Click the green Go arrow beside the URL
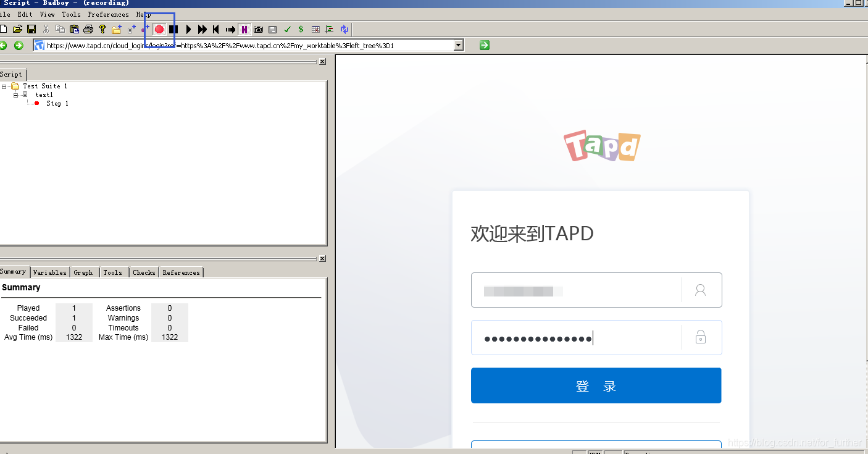 [484, 44]
